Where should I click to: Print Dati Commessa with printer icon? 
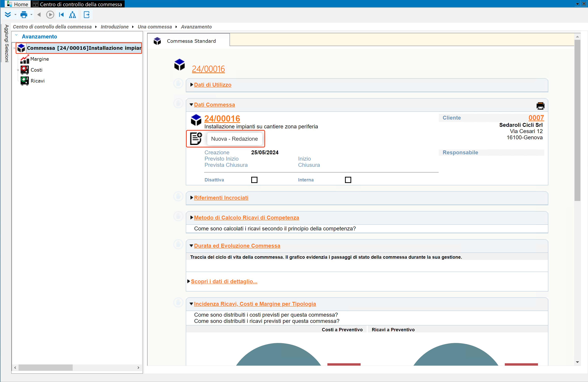[540, 106]
